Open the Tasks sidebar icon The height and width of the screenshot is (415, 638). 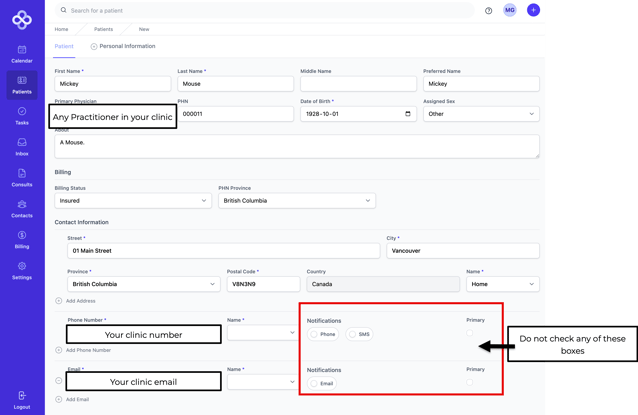[x=21, y=115]
